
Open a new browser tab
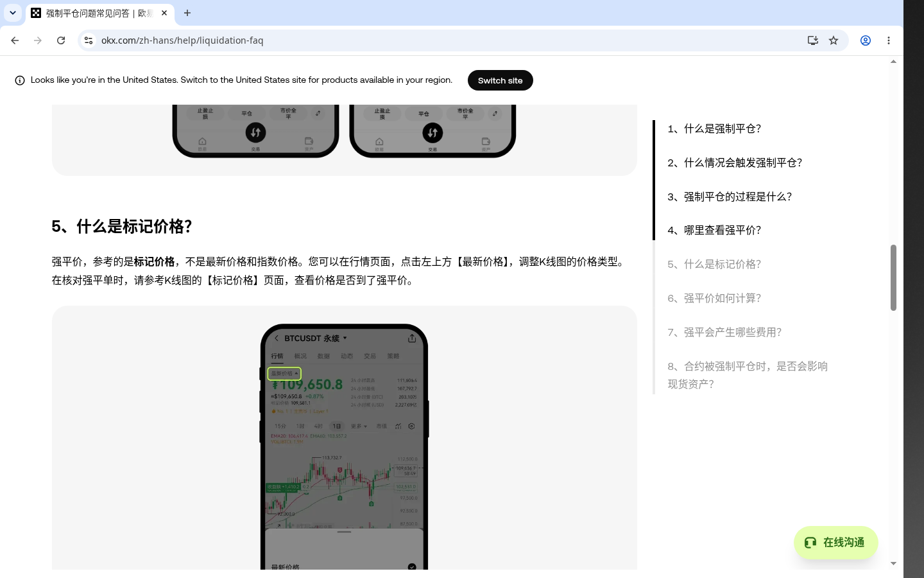187,13
